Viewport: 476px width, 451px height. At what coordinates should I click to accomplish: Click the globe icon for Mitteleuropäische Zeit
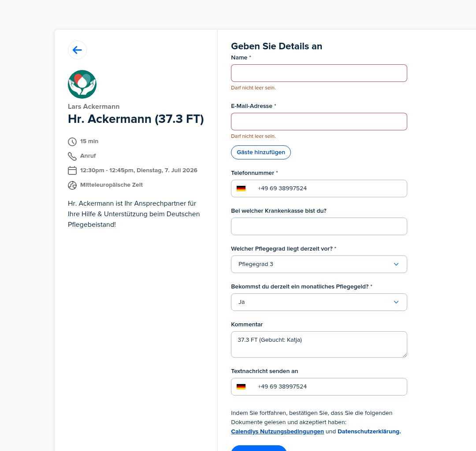click(x=72, y=185)
